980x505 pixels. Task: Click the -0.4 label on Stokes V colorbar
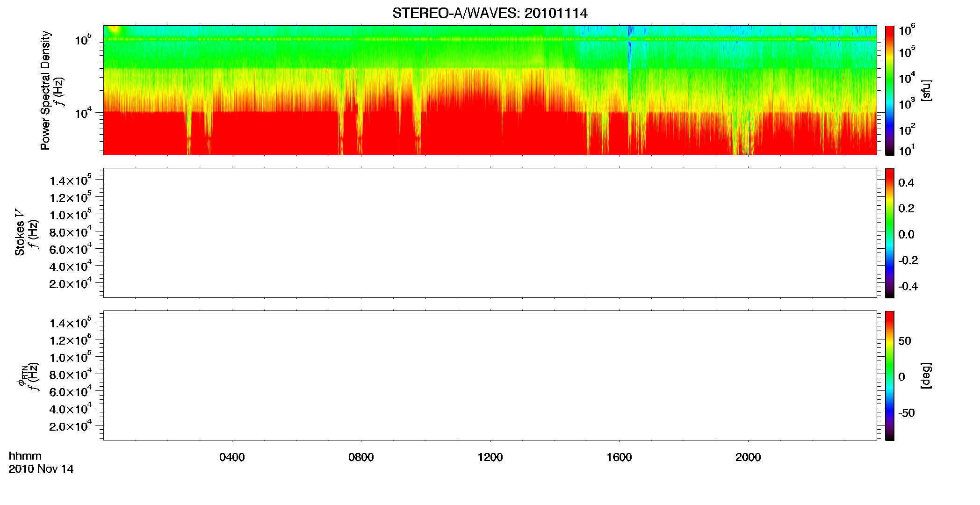908,286
